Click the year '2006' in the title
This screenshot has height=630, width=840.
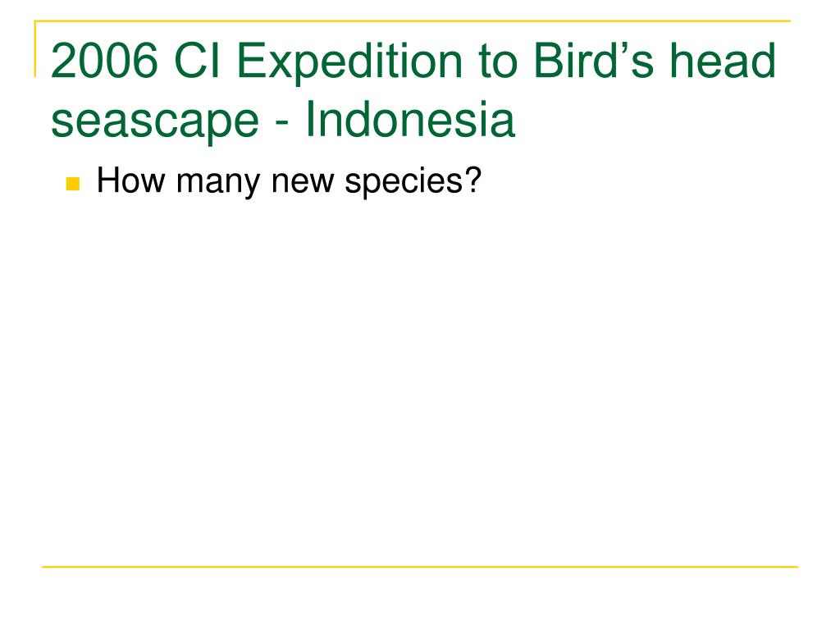point(104,61)
